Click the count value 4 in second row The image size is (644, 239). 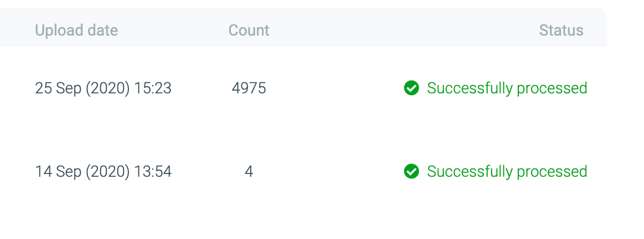pos(249,171)
